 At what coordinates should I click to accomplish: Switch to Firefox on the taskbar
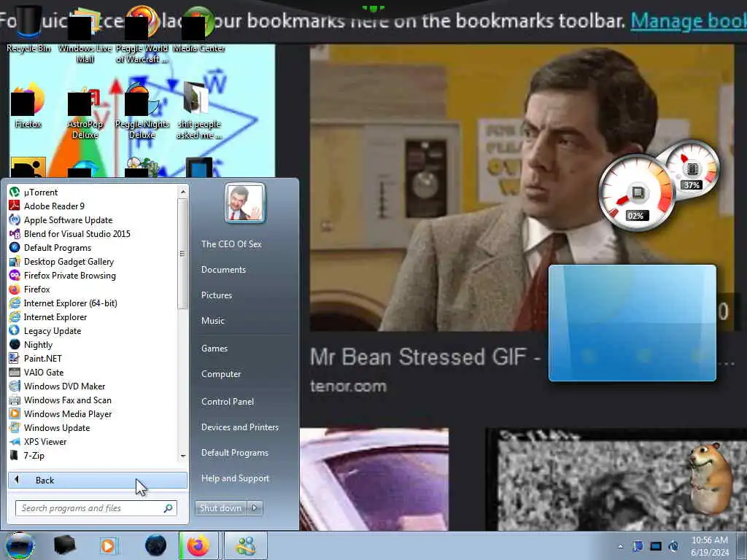pos(198,545)
